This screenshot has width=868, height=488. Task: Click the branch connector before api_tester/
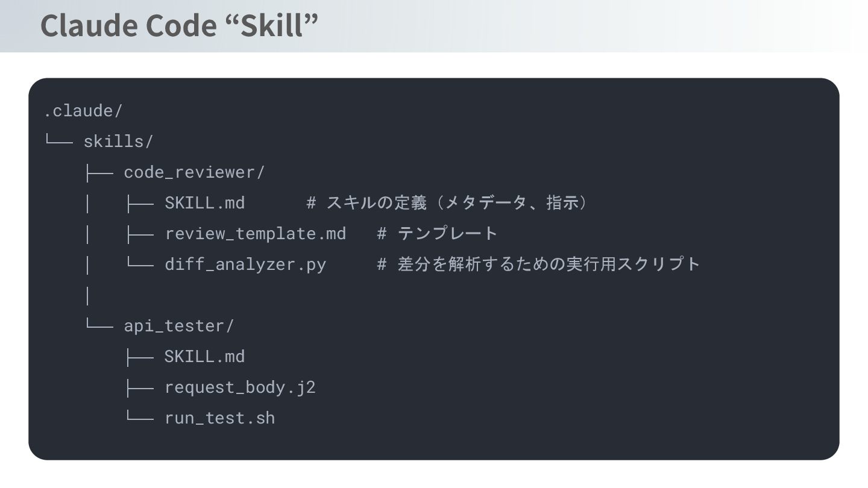click(x=99, y=326)
